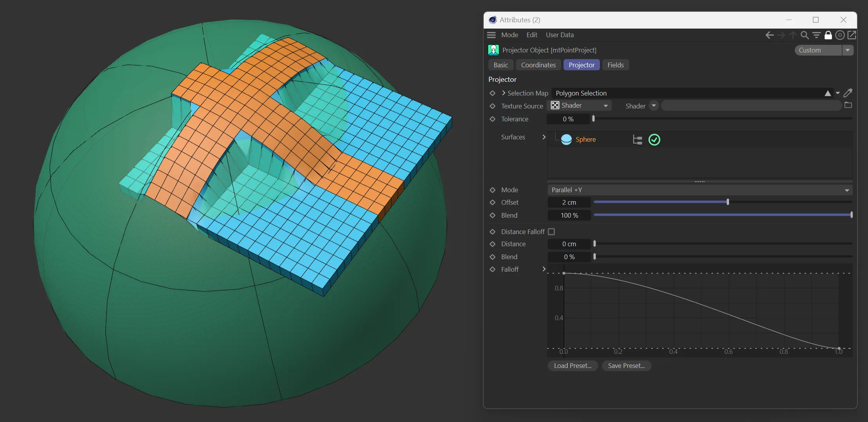The image size is (868, 422).
Task: Open Attributes in new window icon
Action: tap(852, 35)
